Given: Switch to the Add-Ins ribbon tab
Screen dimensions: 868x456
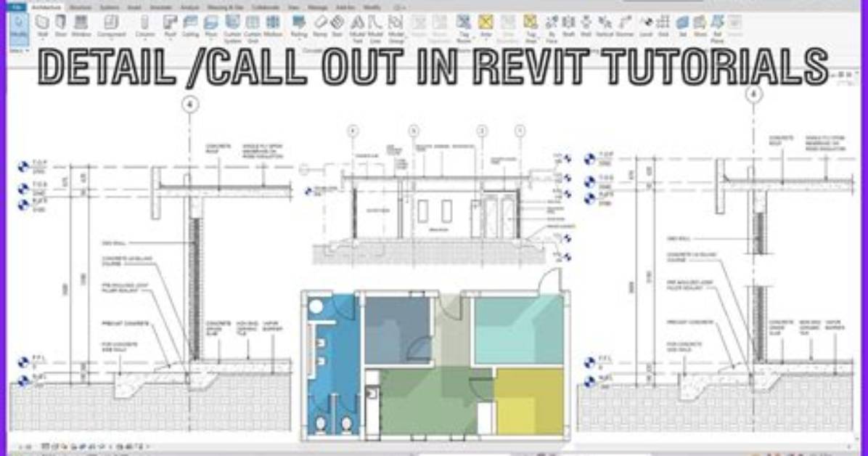Looking at the screenshot, I should click(345, 7).
